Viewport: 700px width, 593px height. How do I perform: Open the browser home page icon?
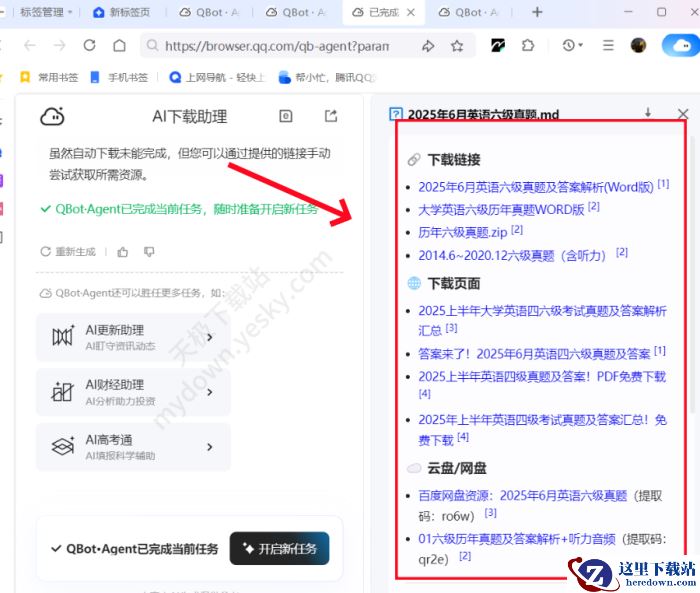pos(119,45)
